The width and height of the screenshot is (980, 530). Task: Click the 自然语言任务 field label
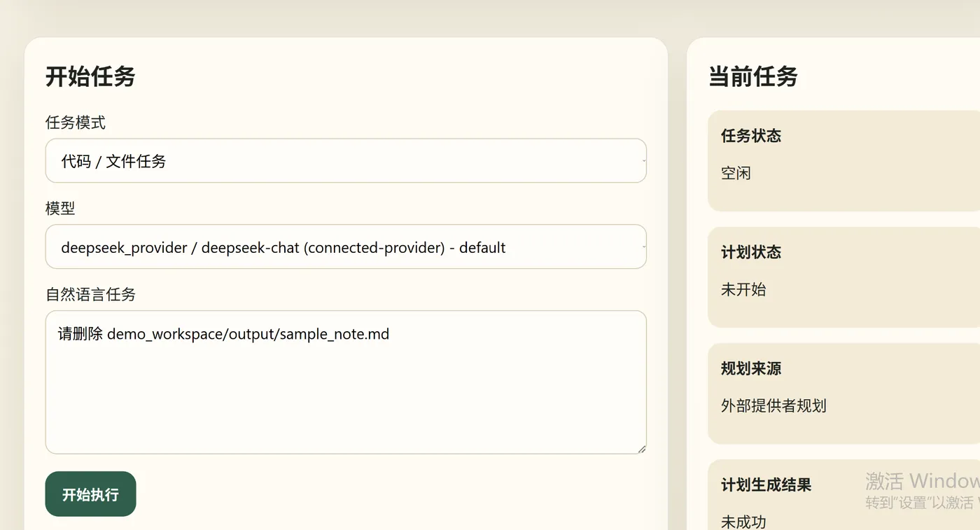pos(90,295)
